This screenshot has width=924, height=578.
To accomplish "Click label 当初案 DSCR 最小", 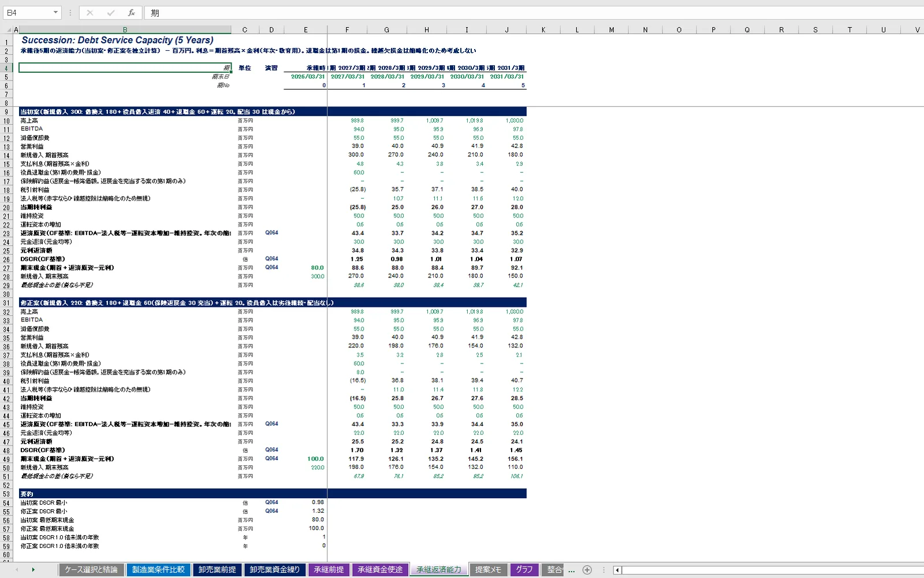I will click(x=44, y=503).
